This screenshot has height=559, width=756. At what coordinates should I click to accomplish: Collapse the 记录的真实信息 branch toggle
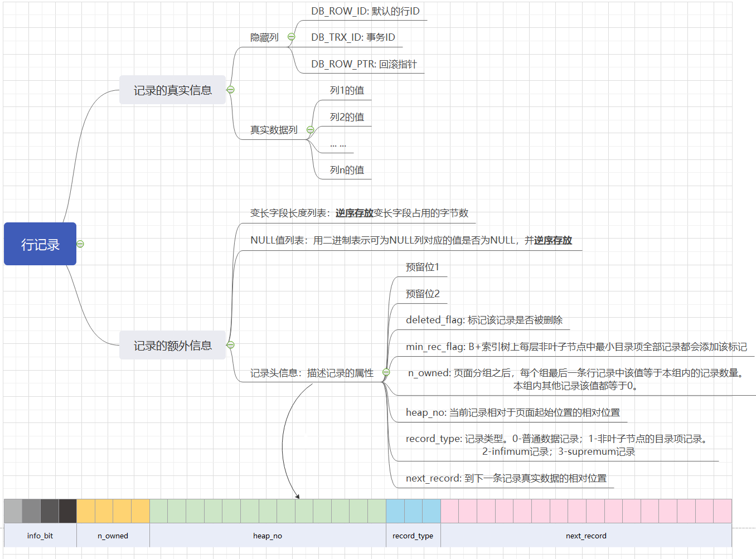[230, 90]
